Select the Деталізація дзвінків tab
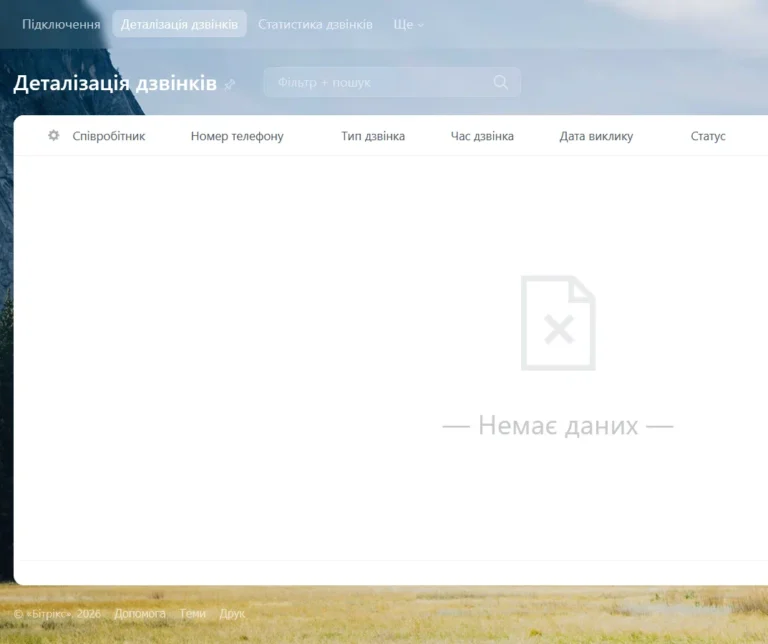Viewport: 768px width, 644px height. pos(179,24)
